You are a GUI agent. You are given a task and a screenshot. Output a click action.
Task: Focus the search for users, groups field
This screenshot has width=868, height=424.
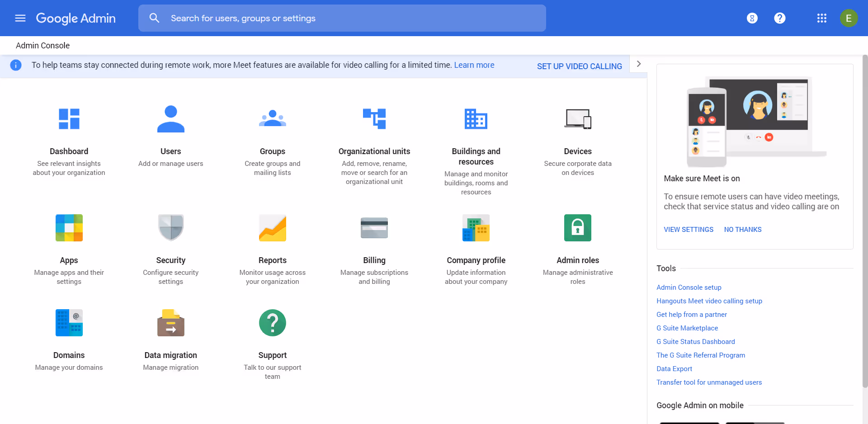pyautogui.click(x=342, y=18)
